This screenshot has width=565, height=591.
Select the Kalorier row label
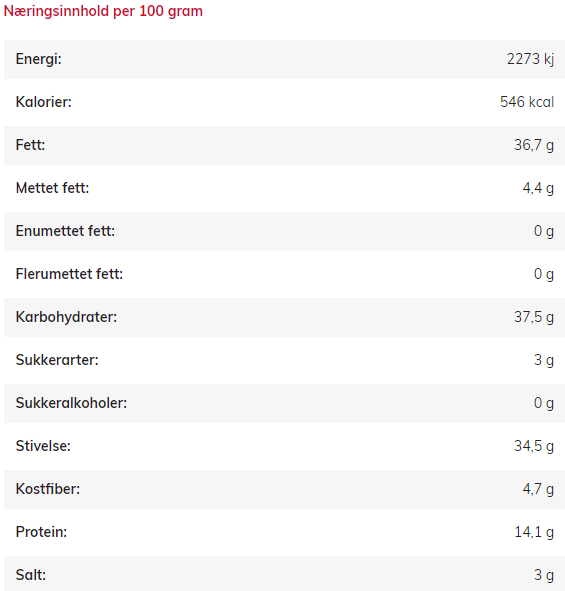44,102
